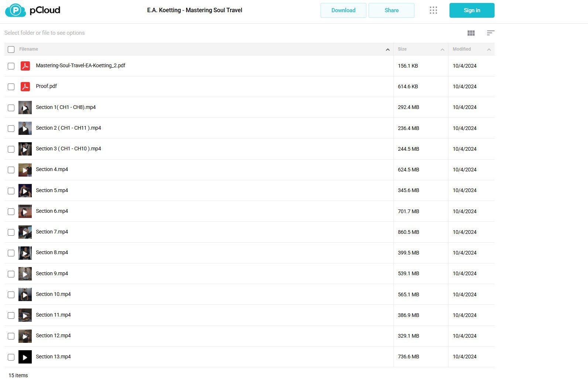Image resolution: width=588 pixels, height=382 pixels.
Task: Click the Size column header label
Action: 402,49
